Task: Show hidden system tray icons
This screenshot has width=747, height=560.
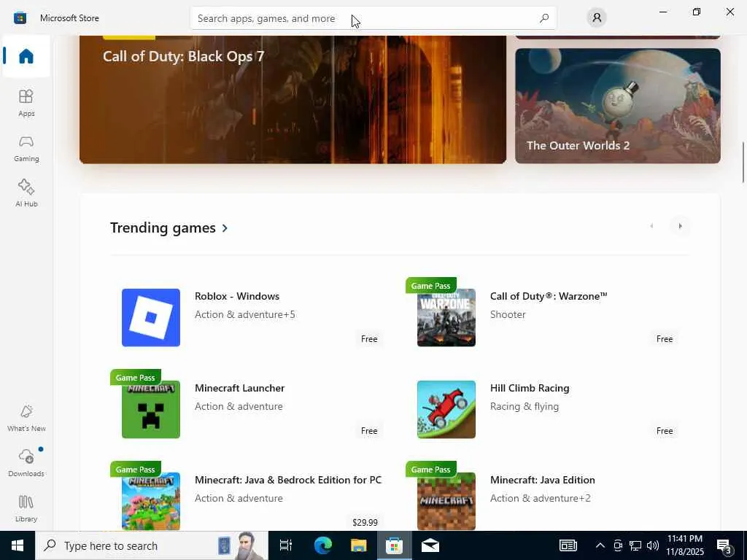Action: 600,545
